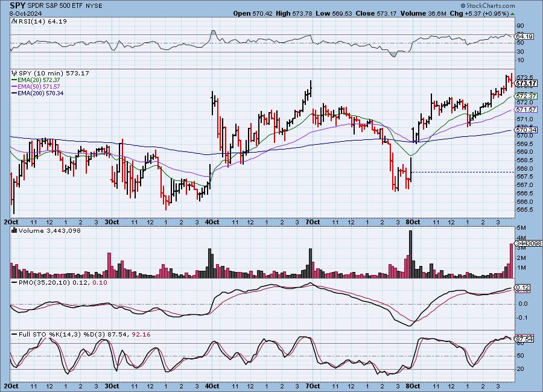Screen dimensions: 543x392
Task: Click the PMO(35,20,10) legend line icon
Action: [x=14, y=283]
